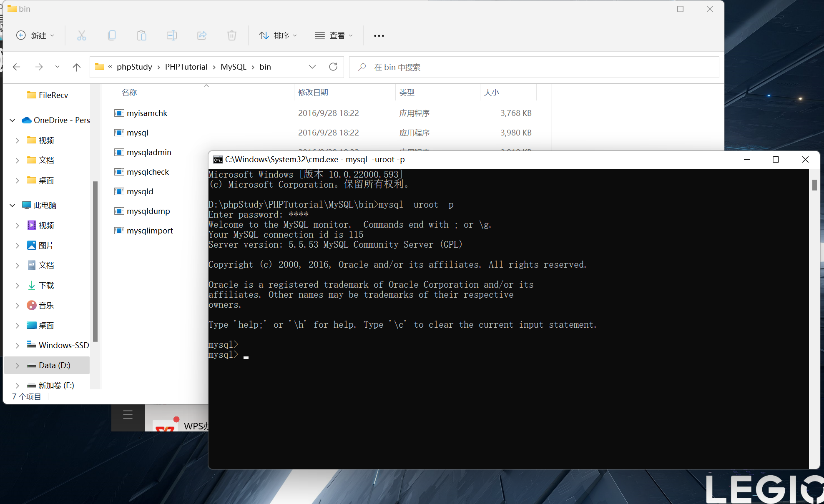This screenshot has width=824, height=504.
Task: Expand the address bar history dropdown
Action: [312, 67]
